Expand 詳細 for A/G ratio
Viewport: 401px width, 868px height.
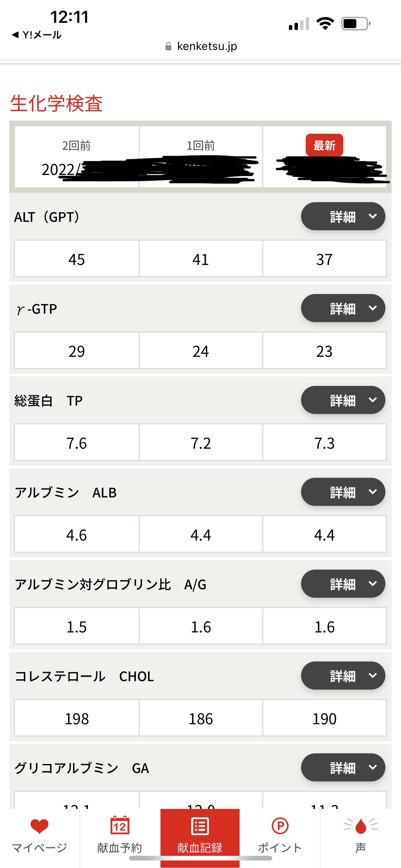(343, 584)
